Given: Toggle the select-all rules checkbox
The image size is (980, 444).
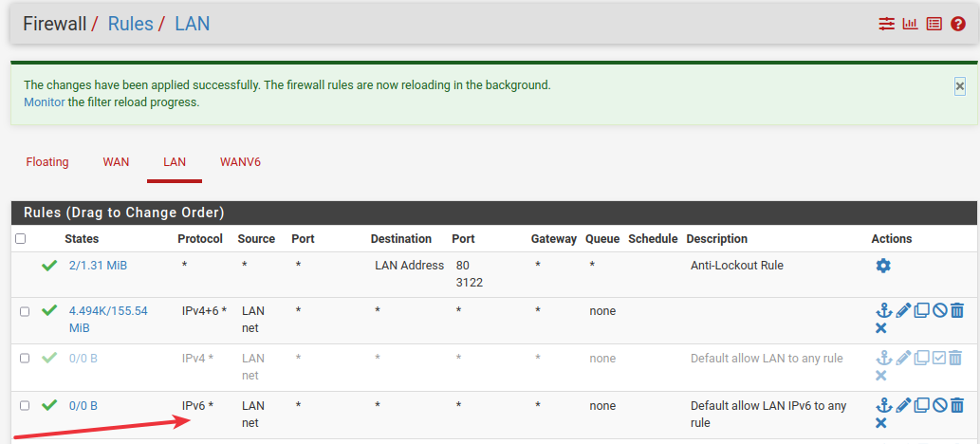Looking at the screenshot, I should (21, 239).
